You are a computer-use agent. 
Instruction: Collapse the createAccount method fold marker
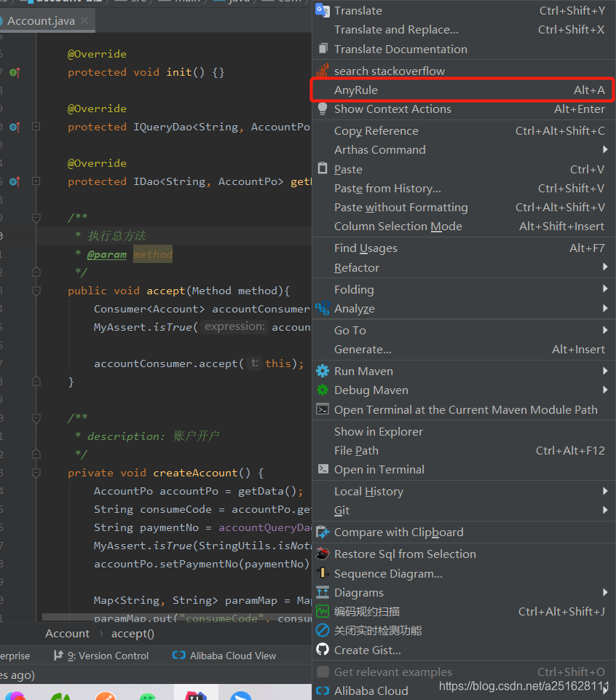tap(36, 473)
